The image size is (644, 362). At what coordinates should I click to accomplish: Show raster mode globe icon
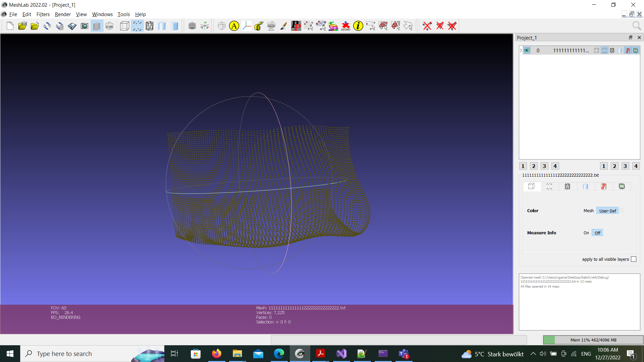tap(109, 26)
